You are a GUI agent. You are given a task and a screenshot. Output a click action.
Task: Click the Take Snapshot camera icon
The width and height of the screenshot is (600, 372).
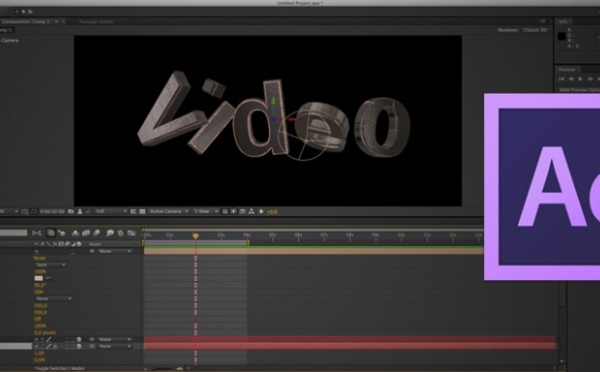click(71, 211)
